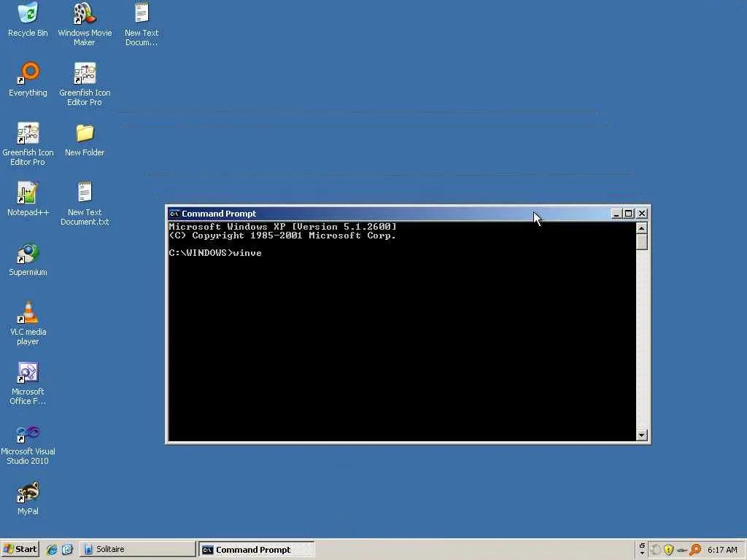Launch Internet Explorer from Quick Launch

click(x=52, y=550)
